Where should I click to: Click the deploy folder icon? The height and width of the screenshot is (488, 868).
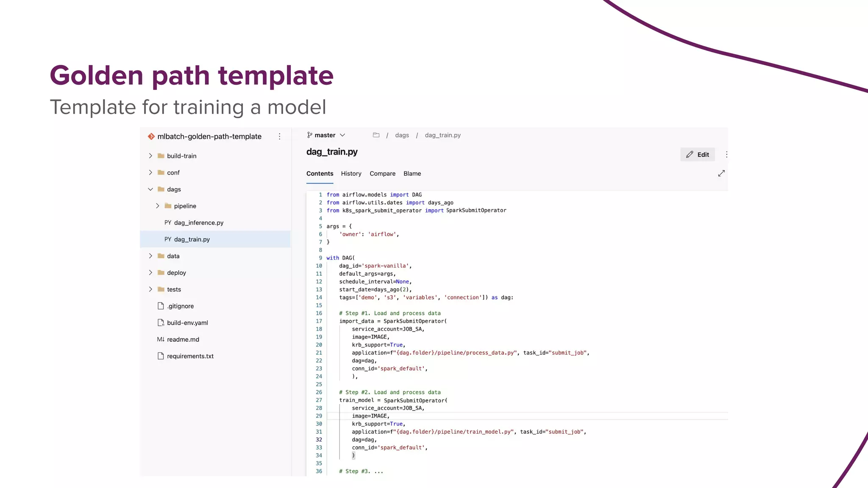pyautogui.click(x=161, y=273)
